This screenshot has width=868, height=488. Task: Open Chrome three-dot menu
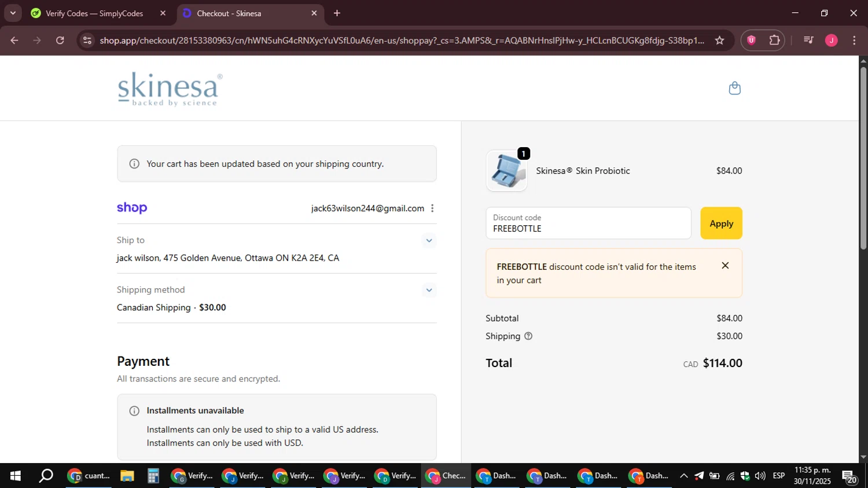[854, 41]
